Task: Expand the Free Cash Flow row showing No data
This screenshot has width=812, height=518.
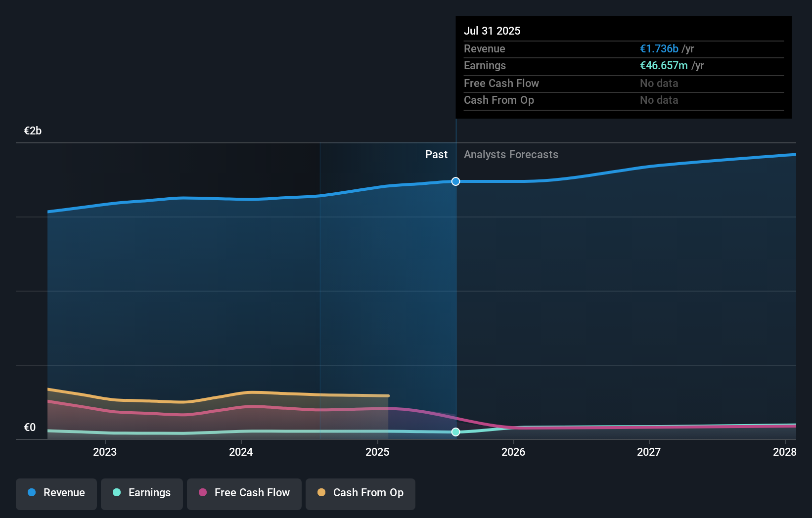Action: pyautogui.click(x=623, y=83)
